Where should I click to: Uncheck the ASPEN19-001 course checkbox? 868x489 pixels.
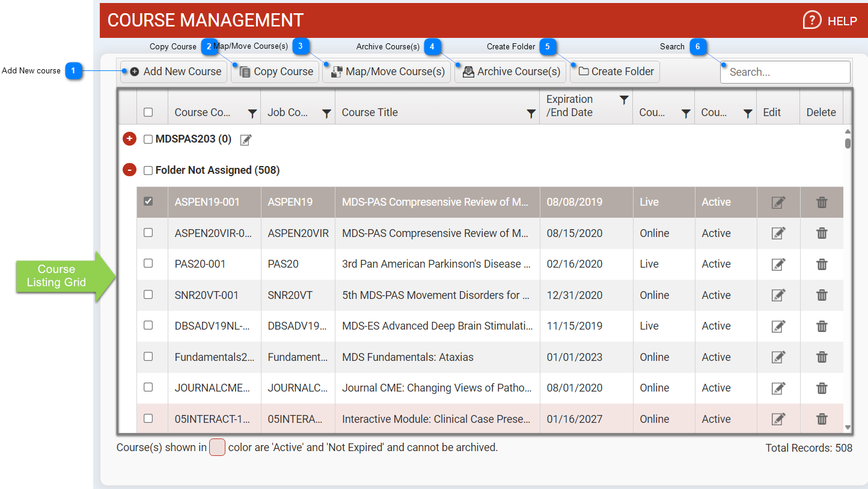tap(148, 201)
